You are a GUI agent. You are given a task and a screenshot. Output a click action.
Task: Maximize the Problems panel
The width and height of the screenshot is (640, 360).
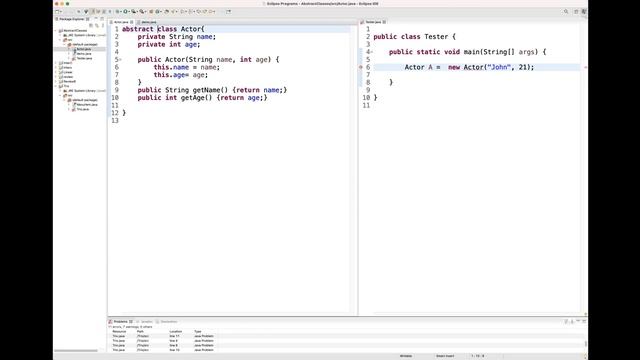click(x=584, y=322)
